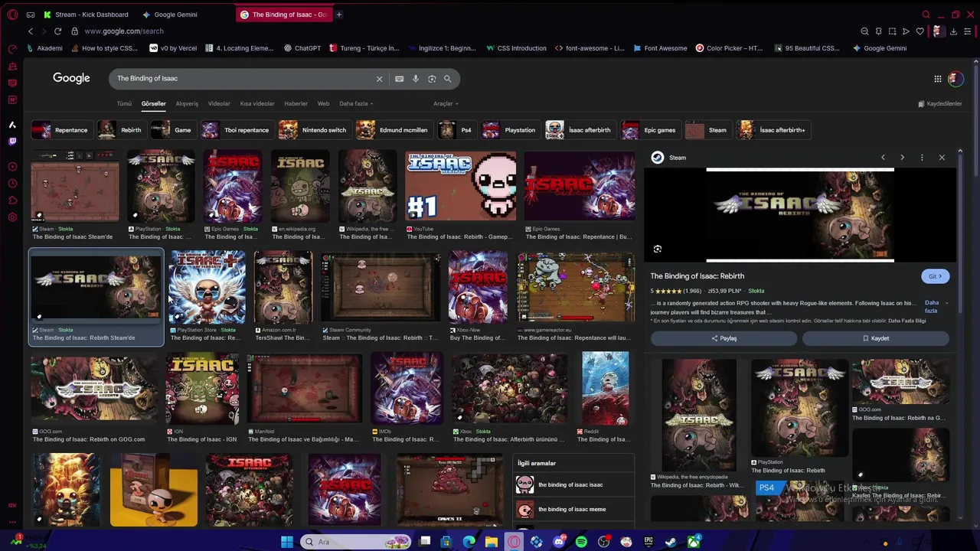Screen dimensions: 980x551
Task: Open Steam from the taskbar
Action: [671, 542]
